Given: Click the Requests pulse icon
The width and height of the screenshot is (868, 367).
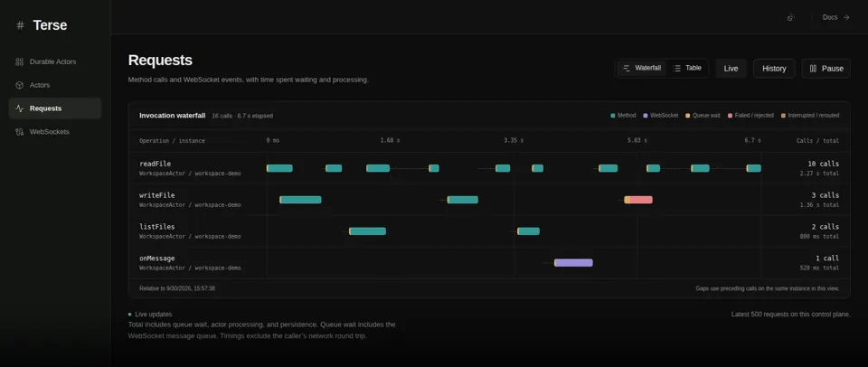Looking at the screenshot, I should click(x=19, y=108).
